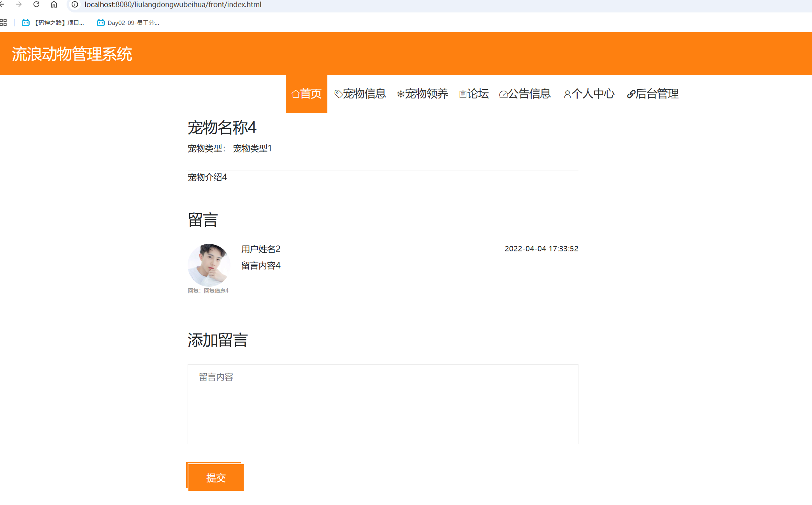Go to the 论坛 menu item
Screen dimensions: 812x505
pyautogui.click(x=474, y=94)
